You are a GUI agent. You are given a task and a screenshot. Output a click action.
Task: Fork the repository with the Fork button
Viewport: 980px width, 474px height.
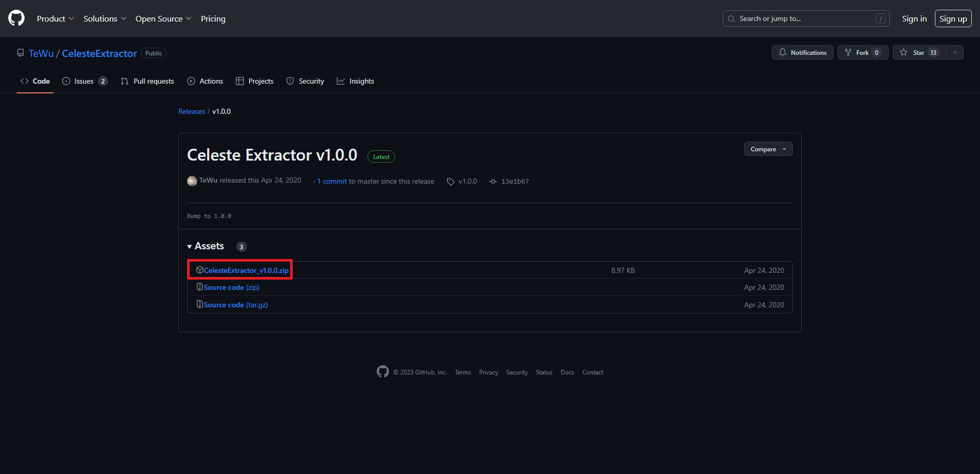863,52
